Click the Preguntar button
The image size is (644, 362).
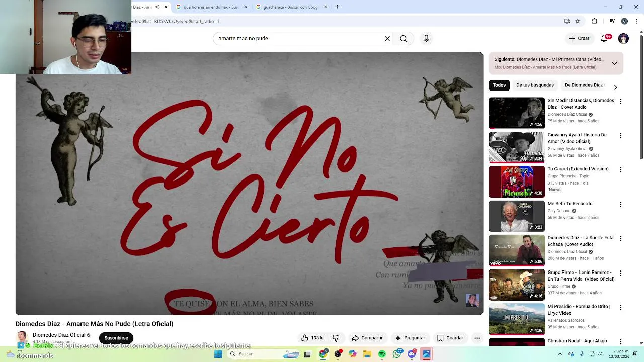pyautogui.click(x=410, y=338)
